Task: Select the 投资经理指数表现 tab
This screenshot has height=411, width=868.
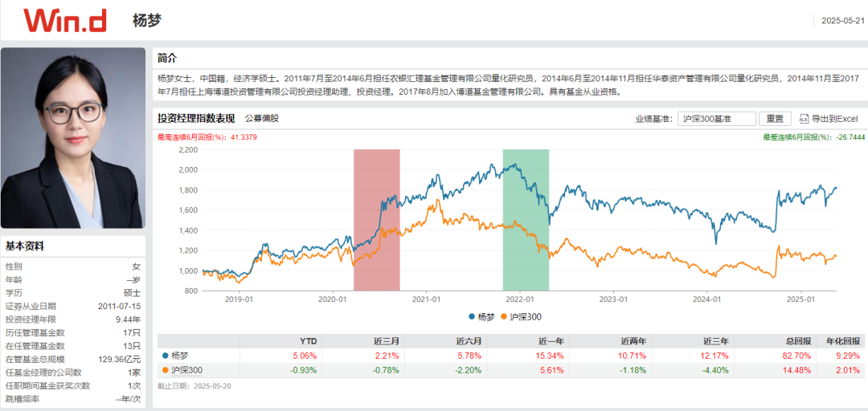Action: (196, 119)
